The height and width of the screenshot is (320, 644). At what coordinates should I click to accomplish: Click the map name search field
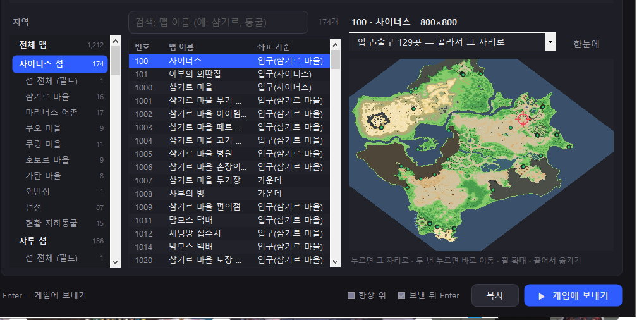pos(218,22)
